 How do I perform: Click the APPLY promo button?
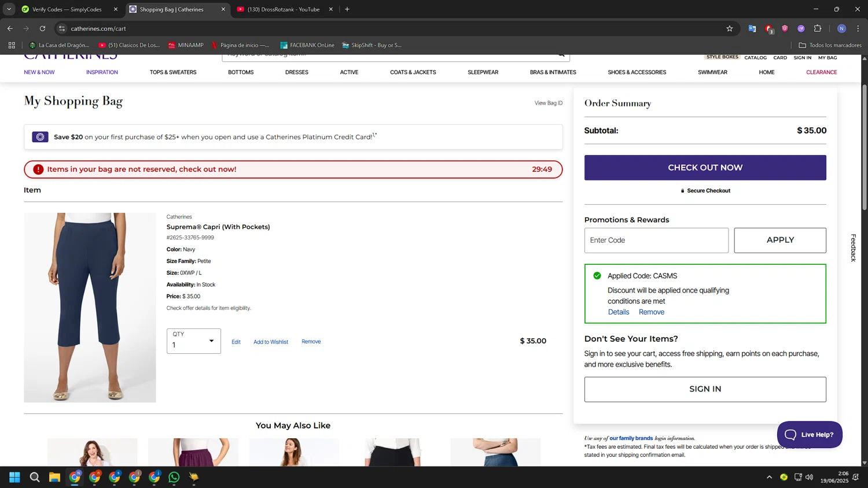pos(780,240)
